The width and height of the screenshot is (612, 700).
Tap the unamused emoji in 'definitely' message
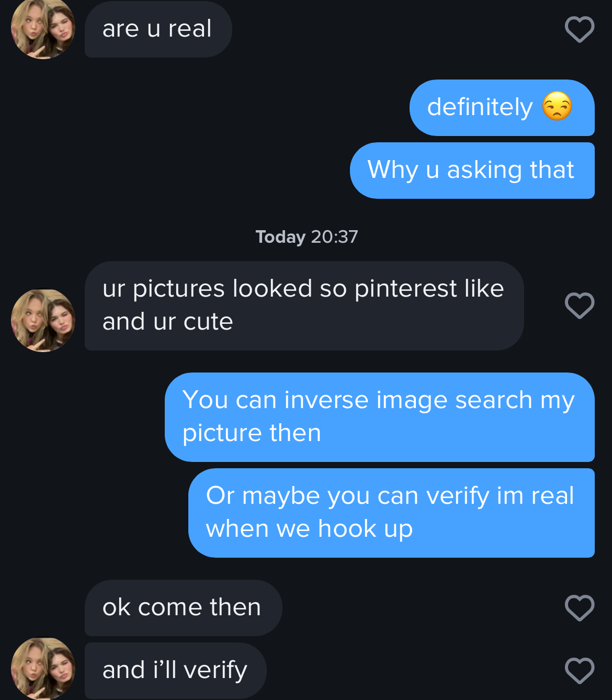(557, 106)
